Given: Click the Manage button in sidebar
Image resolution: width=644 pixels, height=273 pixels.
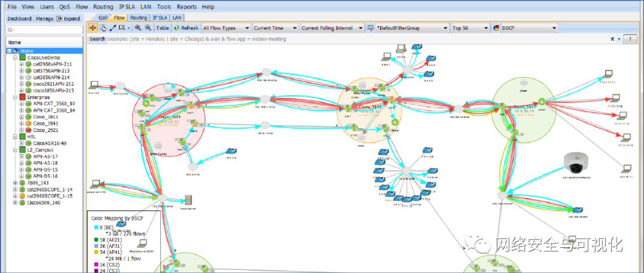Looking at the screenshot, I should [44, 19].
